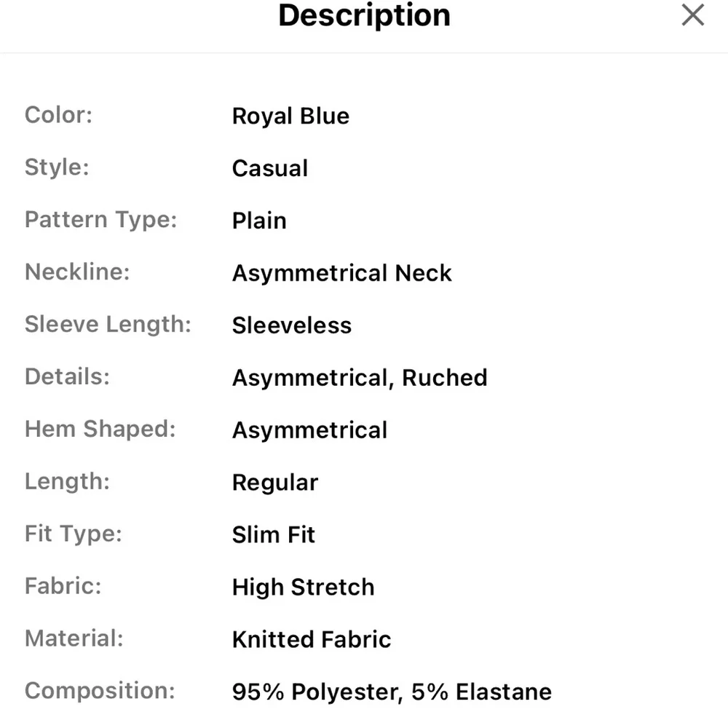Image resolution: width=728 pixels, height=728 pixels.
Task: Select the Royal Blue color value
Action: [290, 116]
